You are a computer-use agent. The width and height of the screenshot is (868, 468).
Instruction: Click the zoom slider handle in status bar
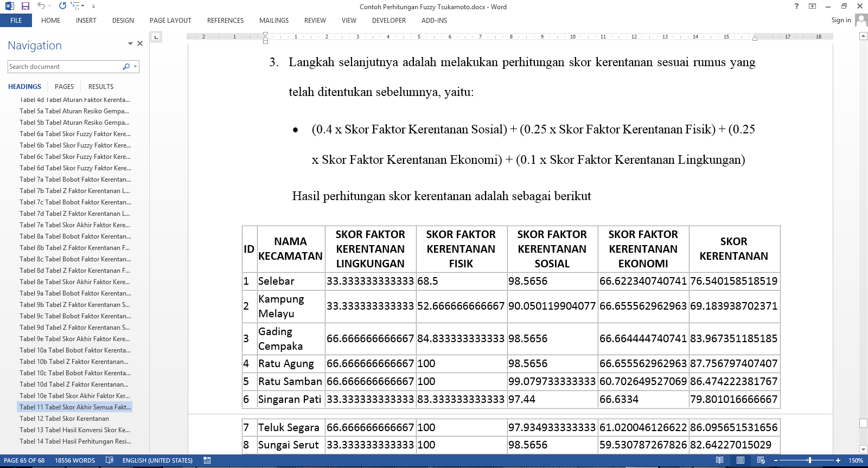[x=809, y=460]
